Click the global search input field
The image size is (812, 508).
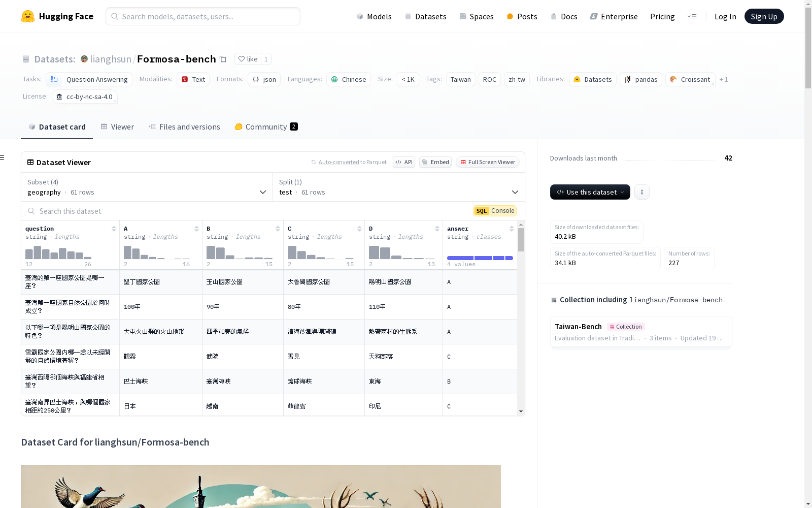[x=203, y=16]
